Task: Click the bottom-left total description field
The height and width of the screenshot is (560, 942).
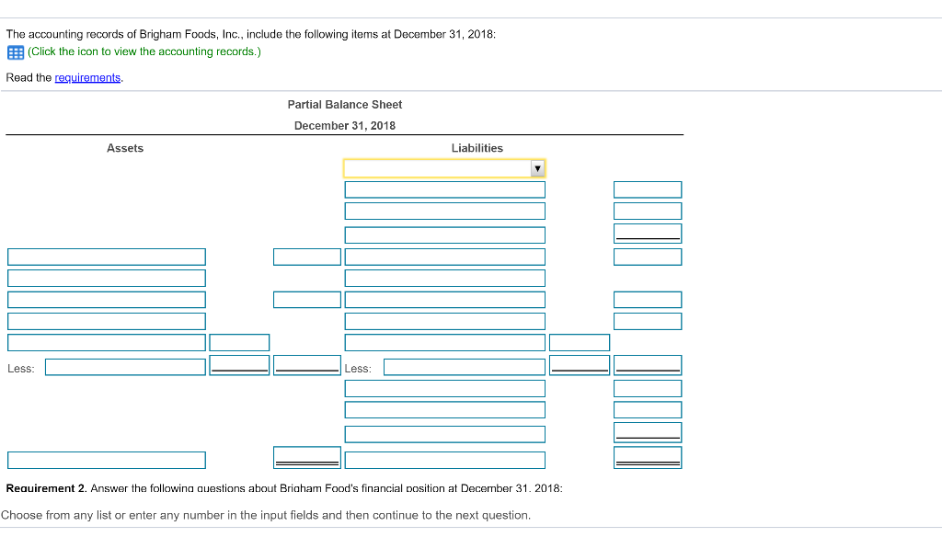Action: 106,460
